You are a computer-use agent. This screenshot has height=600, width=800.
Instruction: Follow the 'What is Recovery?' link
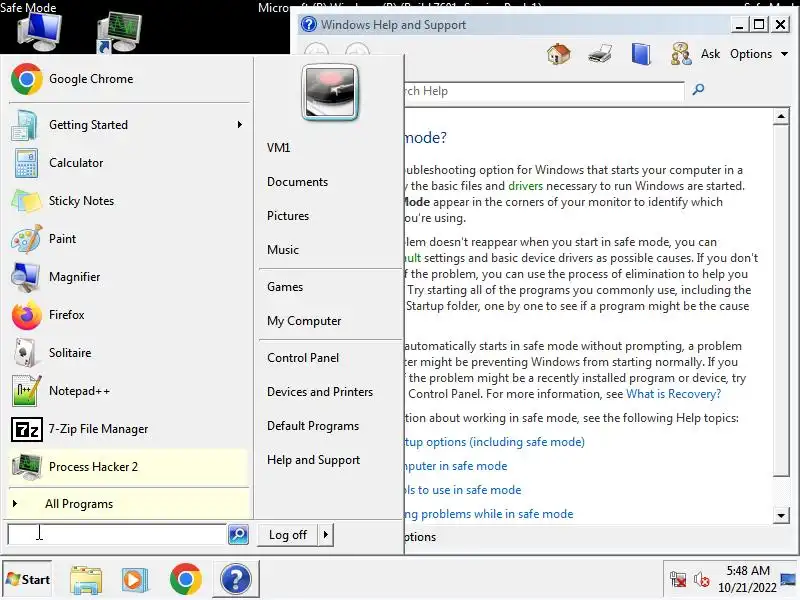pyautogui.click(x=673, y=394)
